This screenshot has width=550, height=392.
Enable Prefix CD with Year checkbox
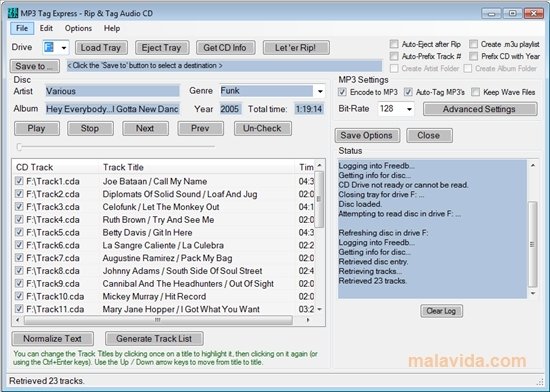point(473,56)
